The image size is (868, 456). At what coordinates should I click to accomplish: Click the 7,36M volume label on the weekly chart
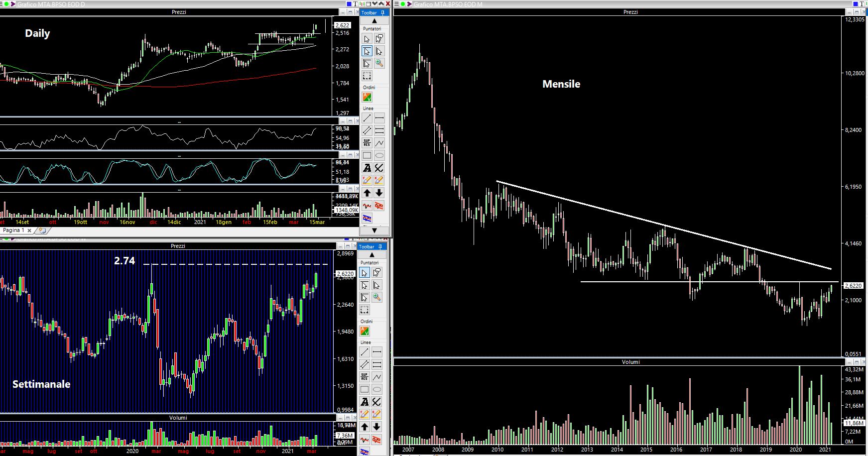coord(345,436)
